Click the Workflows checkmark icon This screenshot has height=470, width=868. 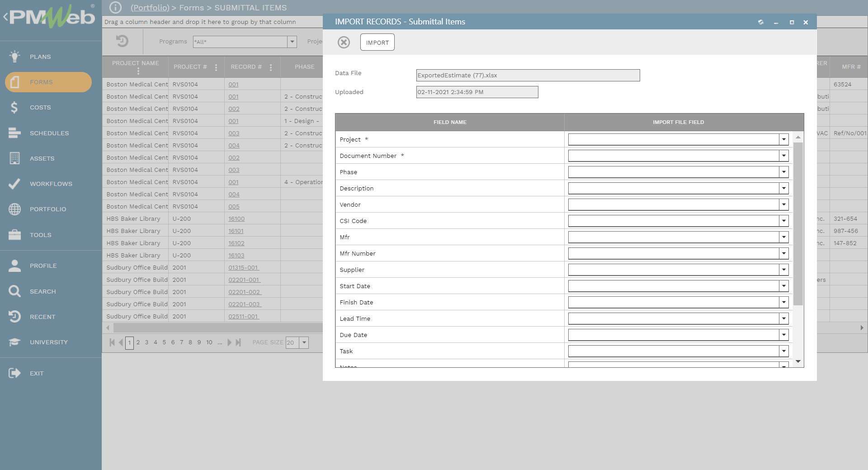(x=14, y=184)
